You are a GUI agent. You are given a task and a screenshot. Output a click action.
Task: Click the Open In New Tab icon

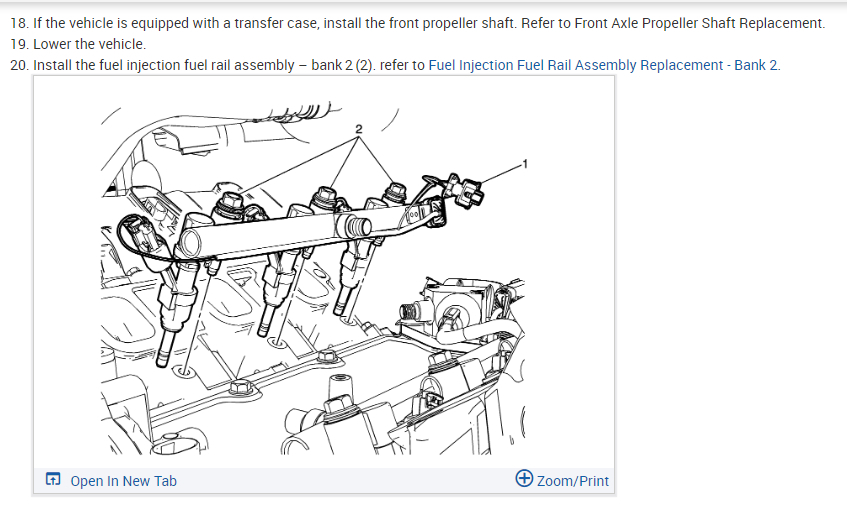click(x=53, y=479)
